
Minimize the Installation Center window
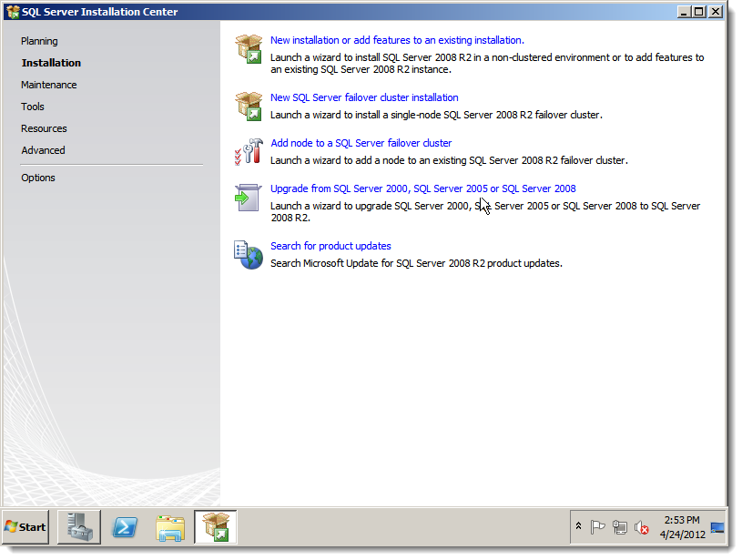tap(684, 12)
